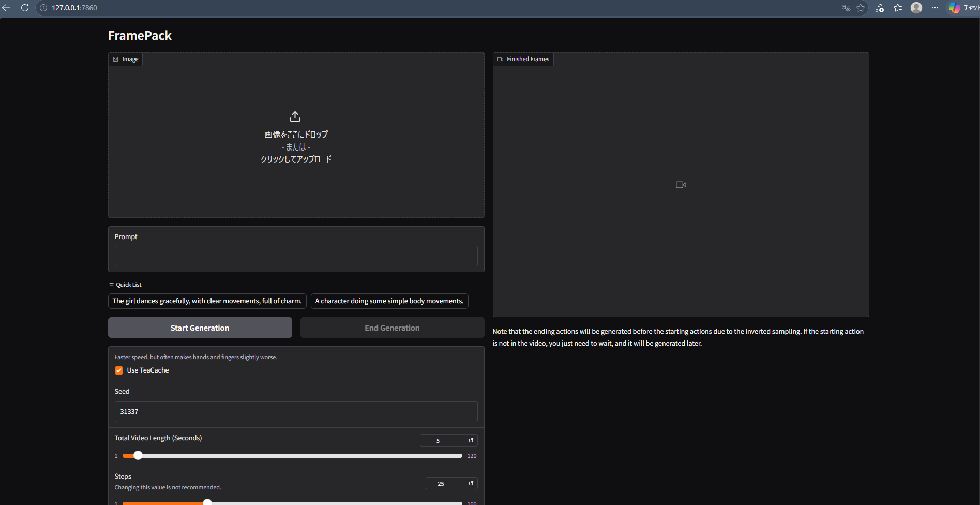Click the upload arrow icon in Image panel
Image resolution: width=980 pixels, height=505 pixels.
point(295,116)
